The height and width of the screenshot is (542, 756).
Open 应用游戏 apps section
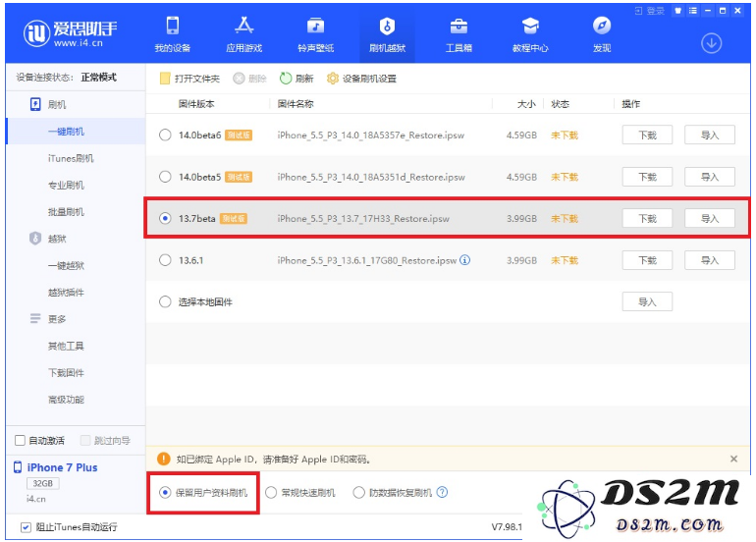[243, 34]
